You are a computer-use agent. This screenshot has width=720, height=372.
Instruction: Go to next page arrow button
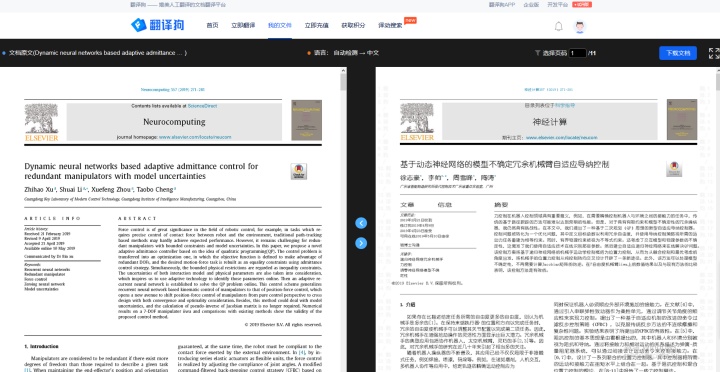click(x=361, y=243)
